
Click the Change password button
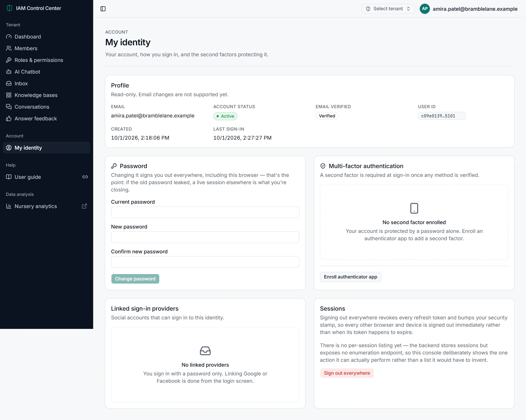point(135,279)
